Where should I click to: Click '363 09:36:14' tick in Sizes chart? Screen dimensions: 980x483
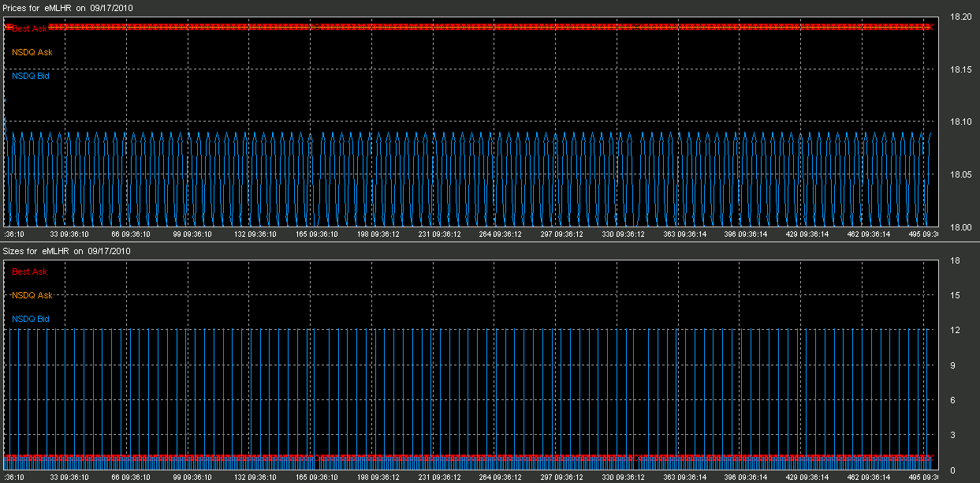click(684, 477)
